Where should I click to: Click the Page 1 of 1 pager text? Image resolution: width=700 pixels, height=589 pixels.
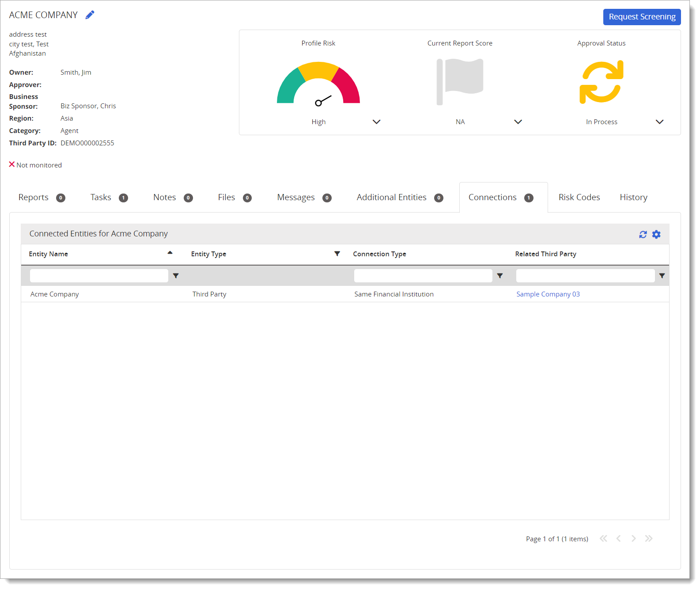(x=557, y=539)
